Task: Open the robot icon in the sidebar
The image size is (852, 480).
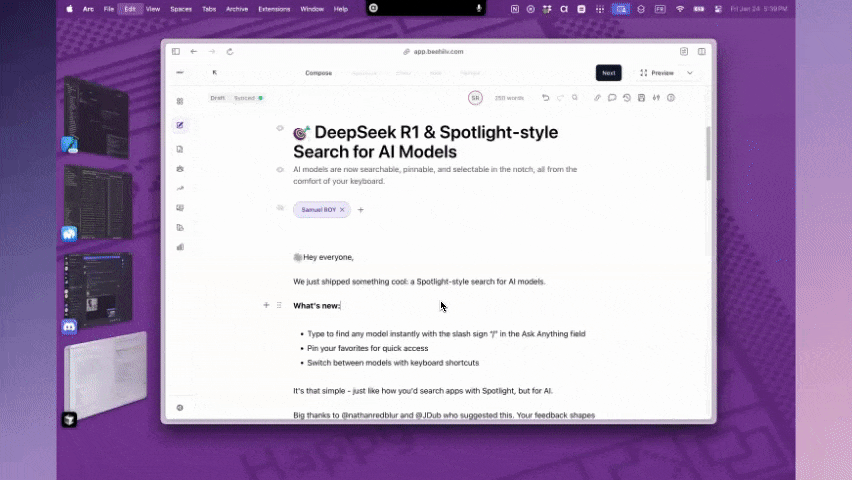Action: 180,169
